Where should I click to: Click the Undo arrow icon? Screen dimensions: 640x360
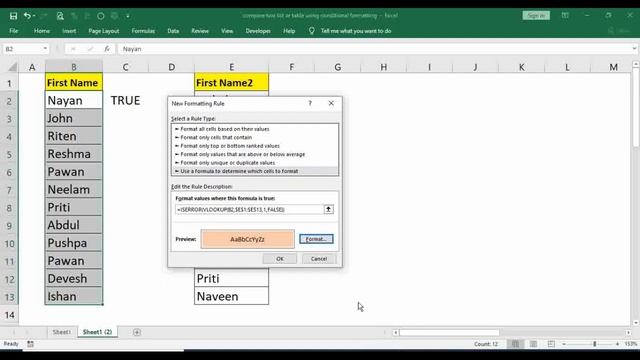27,16
